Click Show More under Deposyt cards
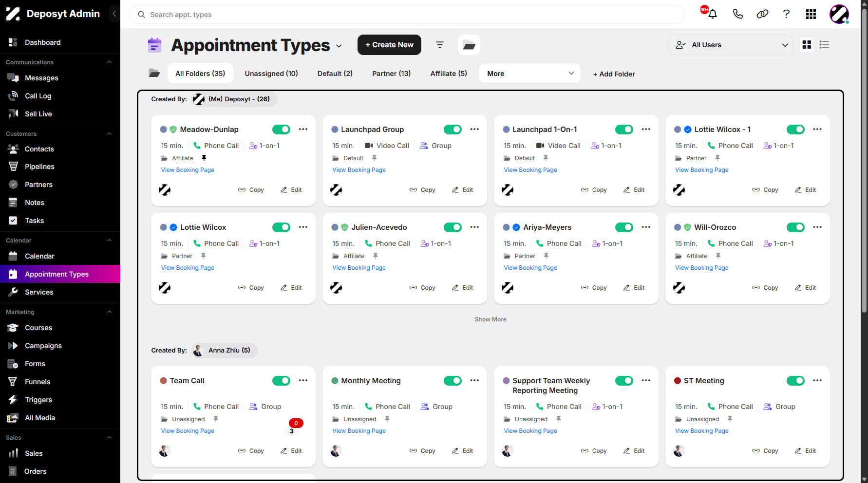The image size is (868, 483). [x=491, y=319]
